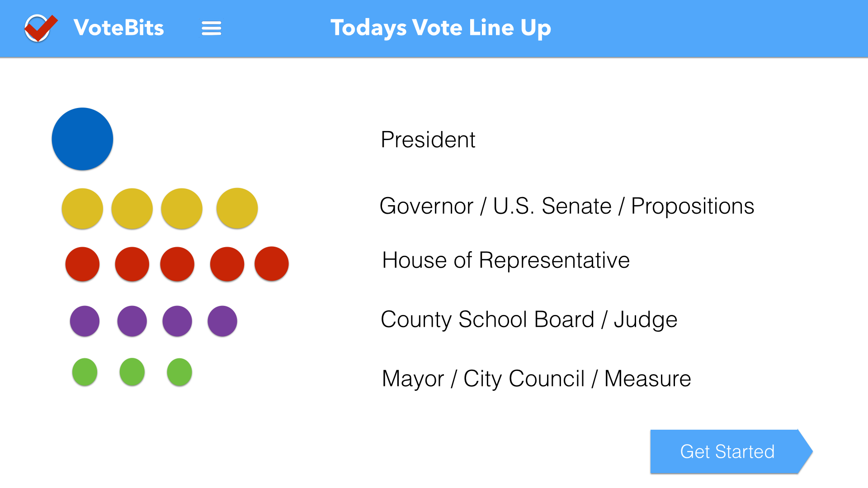The width and height of the screenshot is (868, 488).
Task: Select the large blue President circle
Action: point(82,139)
